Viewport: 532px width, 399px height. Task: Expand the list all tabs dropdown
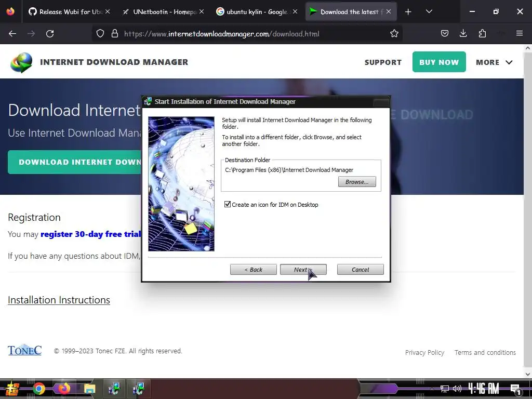click(429, 11)
